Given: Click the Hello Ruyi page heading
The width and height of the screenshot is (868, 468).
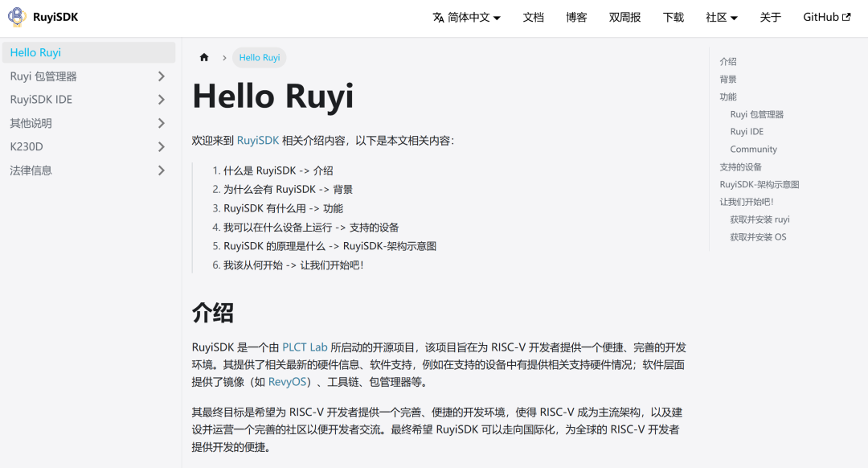Looking at the screenshot, I should point(273,96).
